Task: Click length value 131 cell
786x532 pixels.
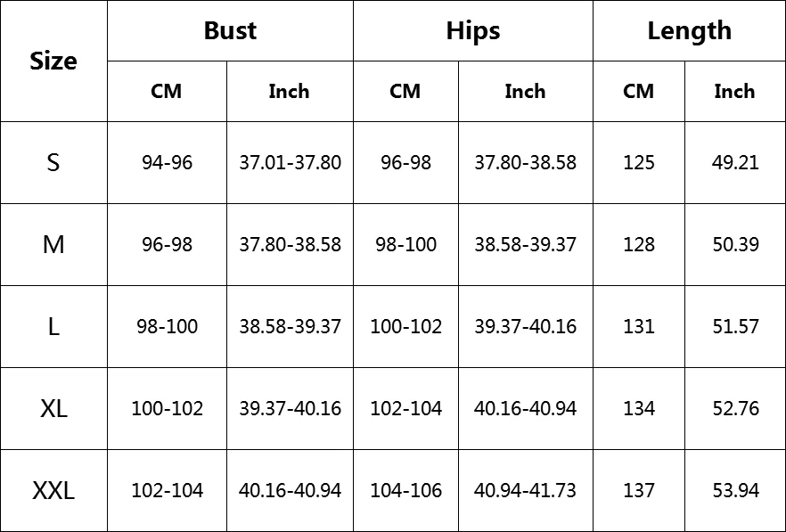Action: (x=639, y=326)
